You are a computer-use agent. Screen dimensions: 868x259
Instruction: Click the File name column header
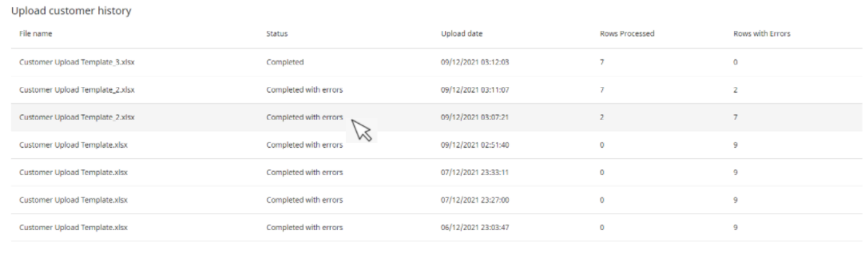click(36, 34)
